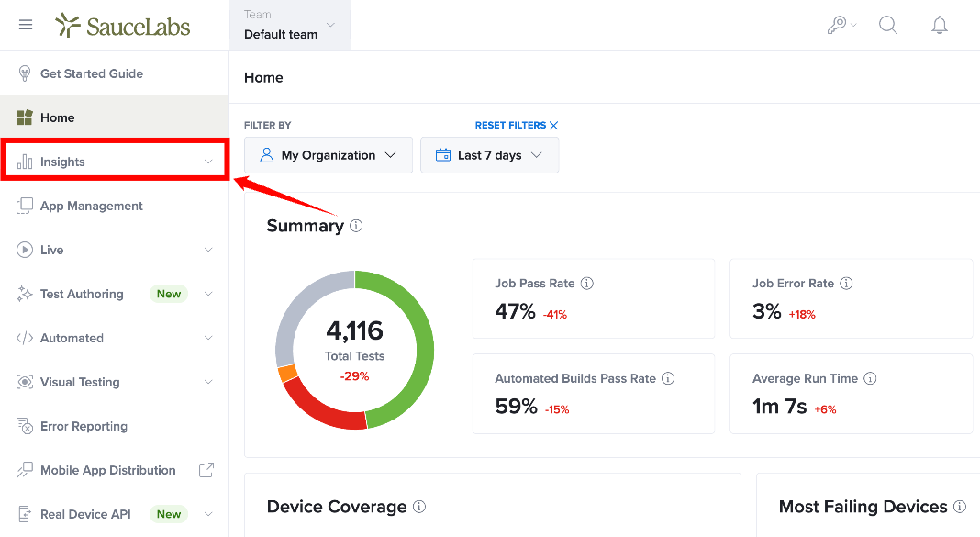Open the Default team dropdown

coord(290,25)
